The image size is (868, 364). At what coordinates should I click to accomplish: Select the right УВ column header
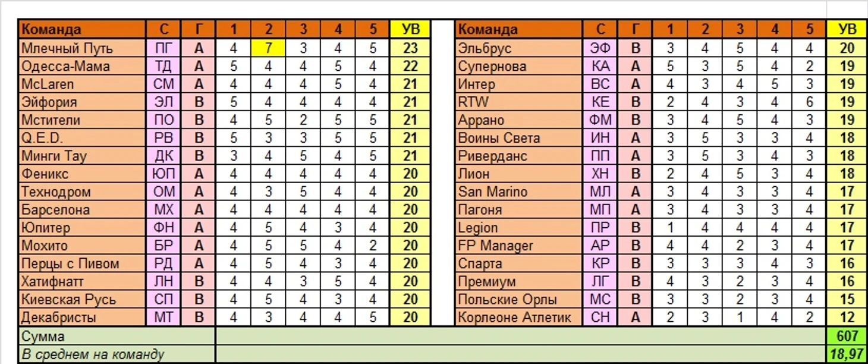[847, 29]
